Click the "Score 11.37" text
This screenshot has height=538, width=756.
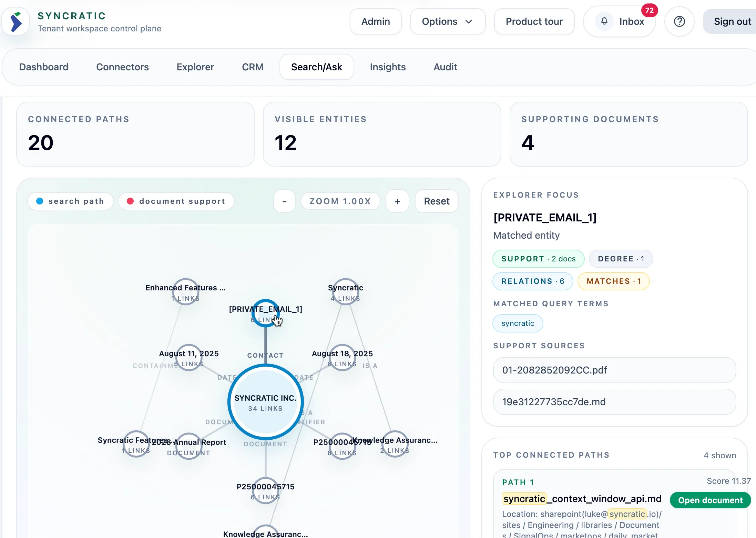(729, 481)
